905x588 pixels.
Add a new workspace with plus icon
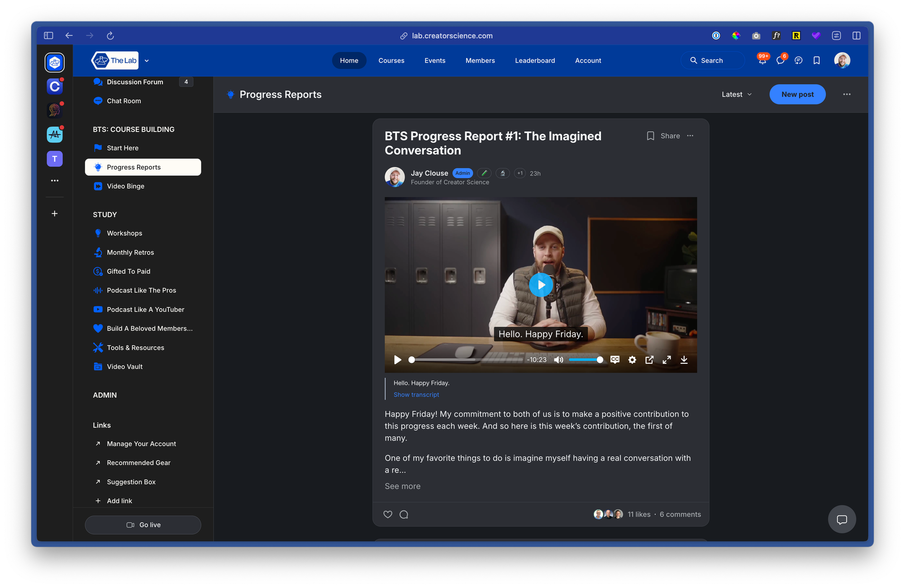pos(54,213)
